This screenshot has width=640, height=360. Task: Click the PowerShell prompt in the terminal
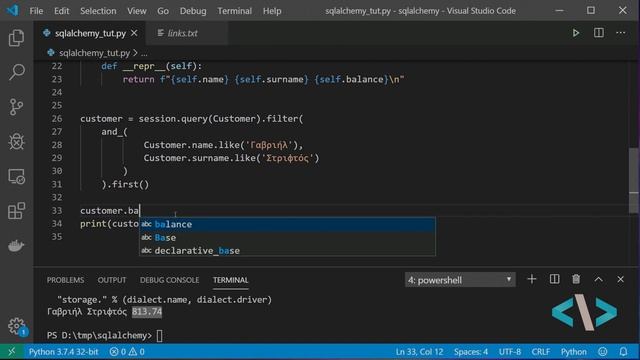(x=99, y=336)
